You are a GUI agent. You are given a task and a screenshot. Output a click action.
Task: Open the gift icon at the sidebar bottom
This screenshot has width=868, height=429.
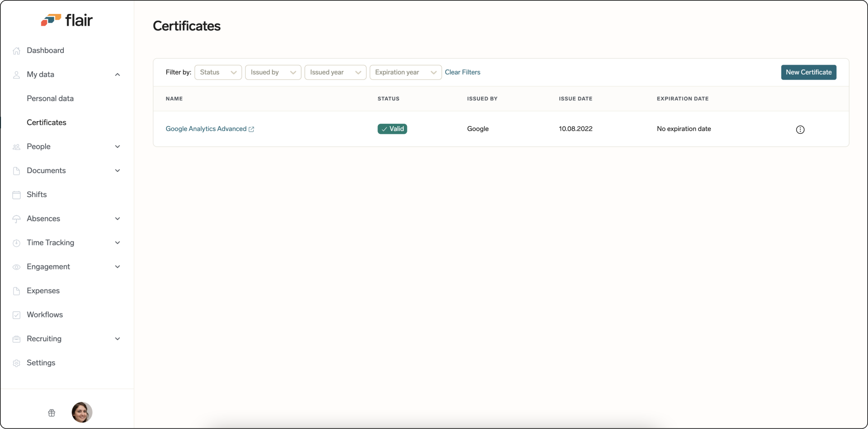[52, 412]
